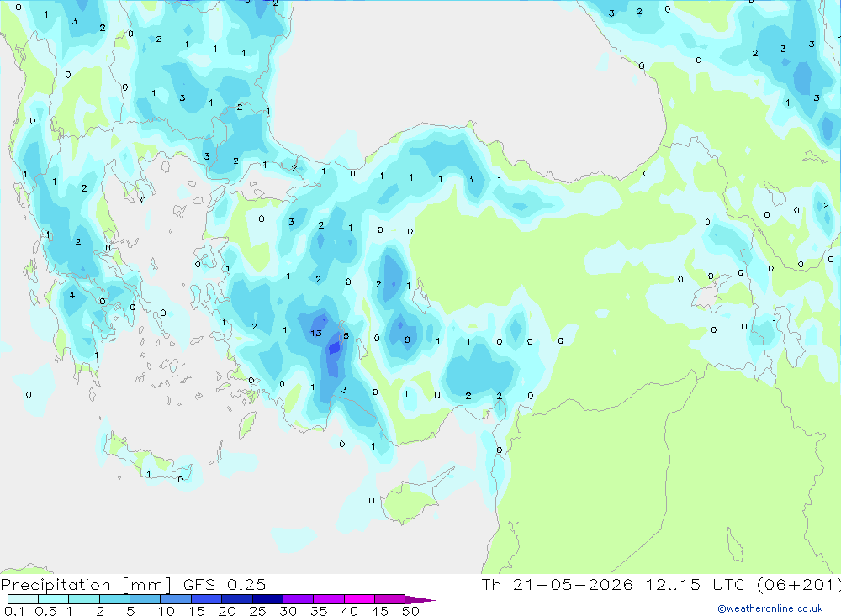Click the 45–50 mm legend color box
This screenshot has height=616, width=841.
[390, 599]
